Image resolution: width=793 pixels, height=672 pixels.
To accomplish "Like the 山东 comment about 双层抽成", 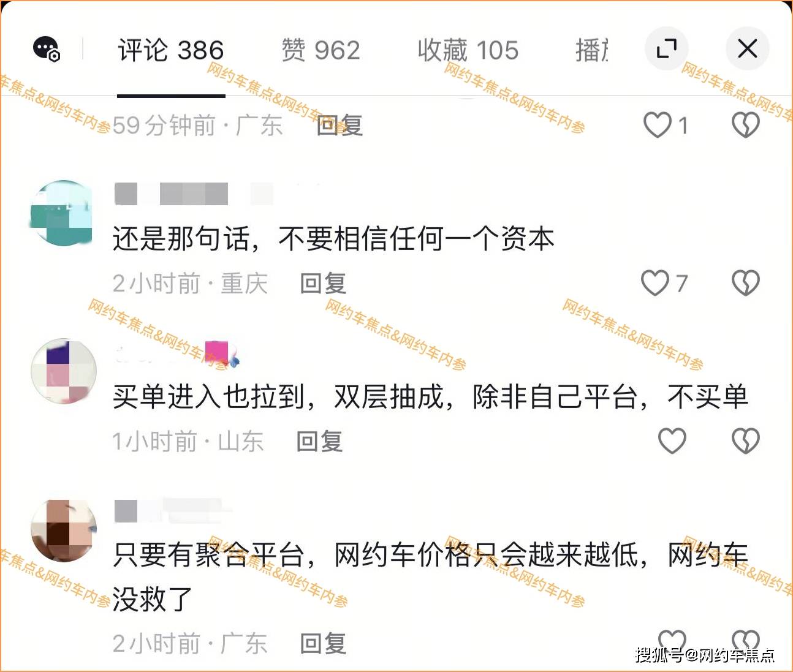I will coord(672,441).
